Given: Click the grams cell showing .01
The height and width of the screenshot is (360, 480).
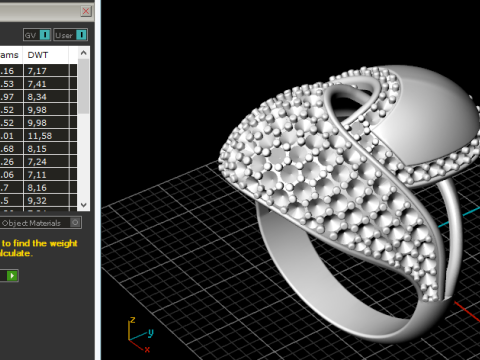Looking at the screenshot, I should point(11,136).
